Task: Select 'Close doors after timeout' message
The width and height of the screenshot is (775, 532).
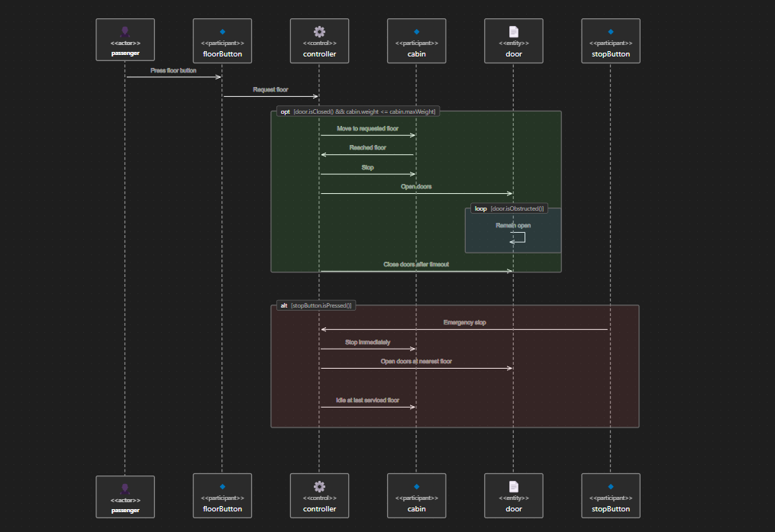Action: pos(416,264)
